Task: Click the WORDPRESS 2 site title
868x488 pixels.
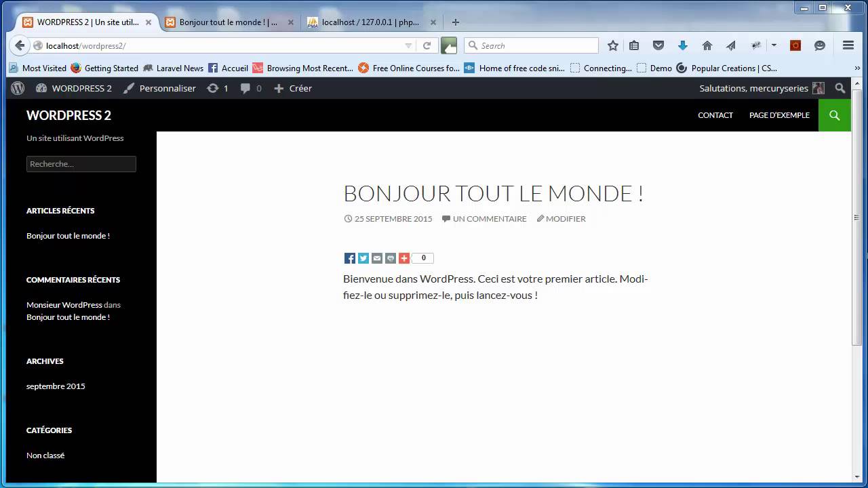Action: (68, 115)
